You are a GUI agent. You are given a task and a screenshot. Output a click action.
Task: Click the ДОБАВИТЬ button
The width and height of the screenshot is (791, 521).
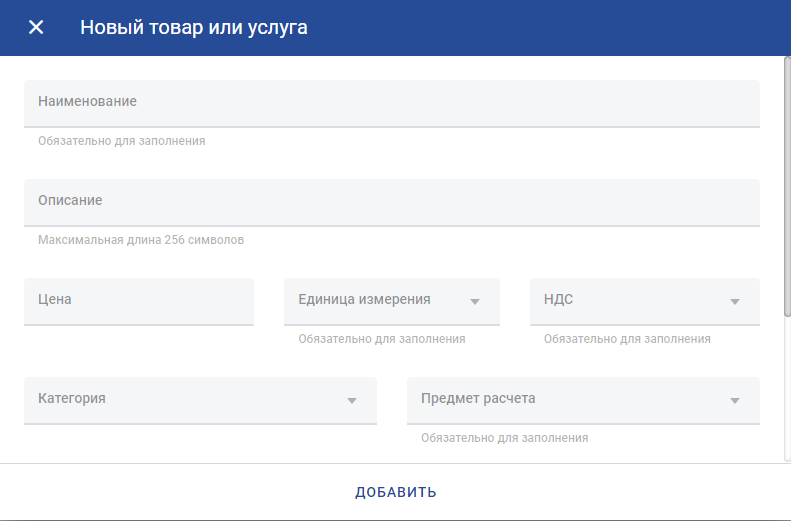click(x=396, y=492)
